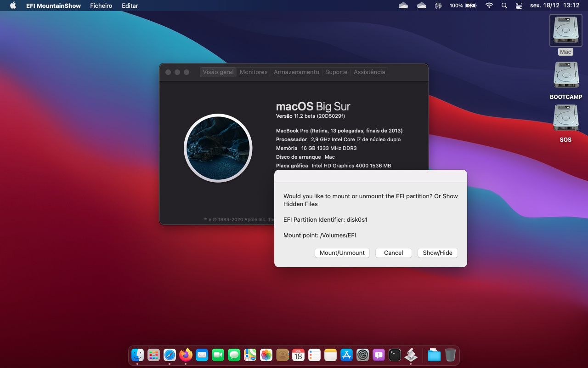Viewport: 588px width, 368px height.
Task: Open the App Store from Dock
Action: coord(347,355)
